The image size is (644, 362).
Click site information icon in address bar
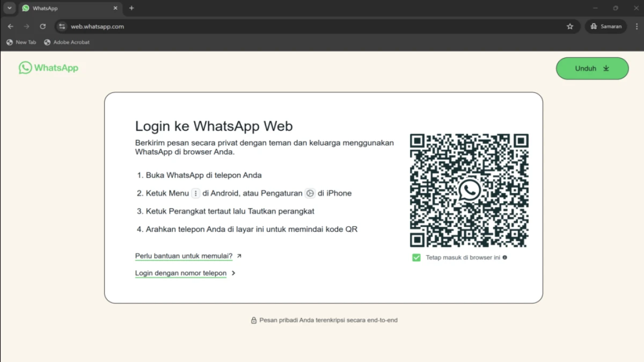(x=62, y=26)
